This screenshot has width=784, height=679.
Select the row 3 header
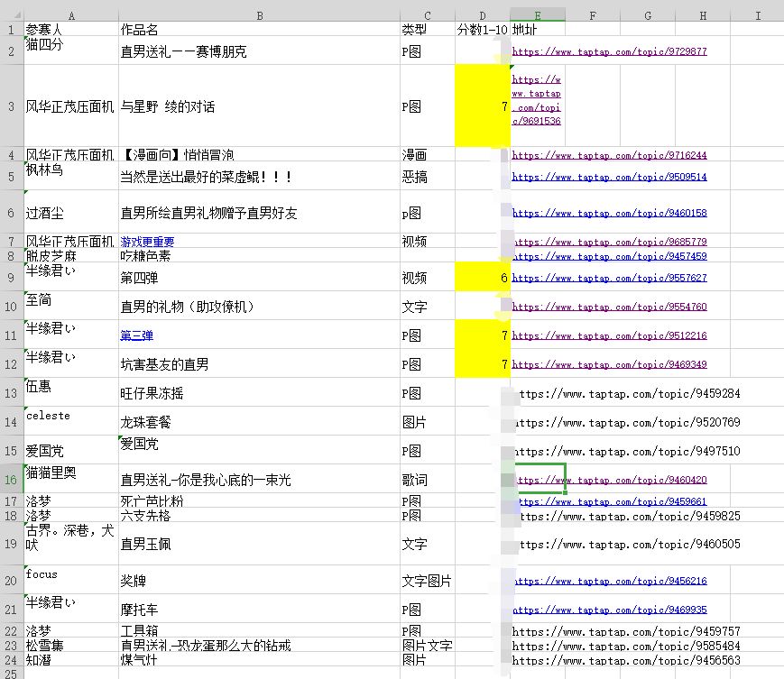tap(11, 106)
